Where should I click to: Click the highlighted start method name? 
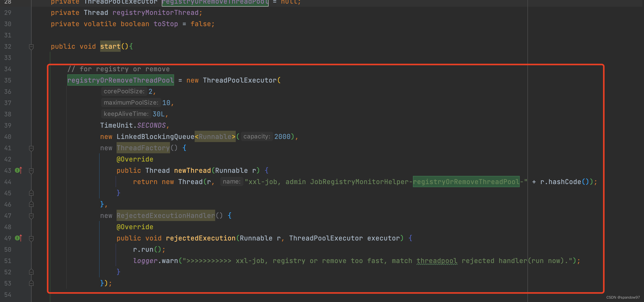click(x=110, y=46)
